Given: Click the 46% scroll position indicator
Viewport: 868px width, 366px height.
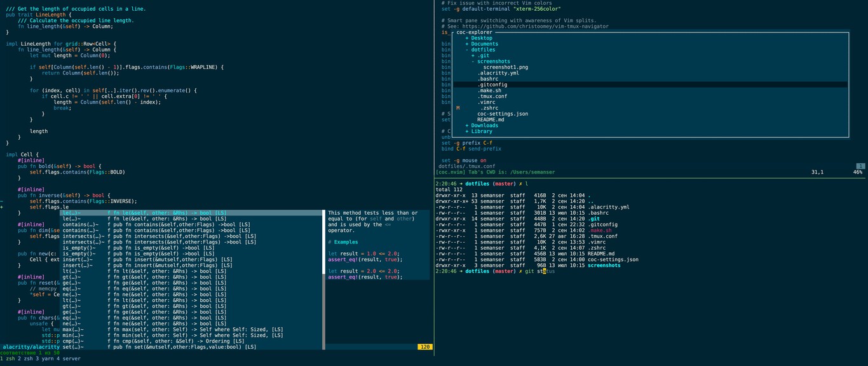Looking at the screenshot, I should coord(859,172).
